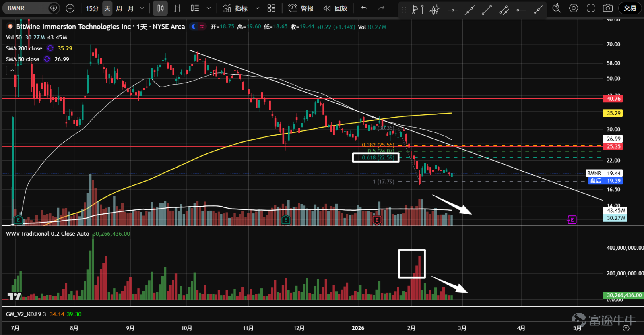
Task: Click the 1 (17.79) Fibonacci level label
Action: click(x=384, y=182)
